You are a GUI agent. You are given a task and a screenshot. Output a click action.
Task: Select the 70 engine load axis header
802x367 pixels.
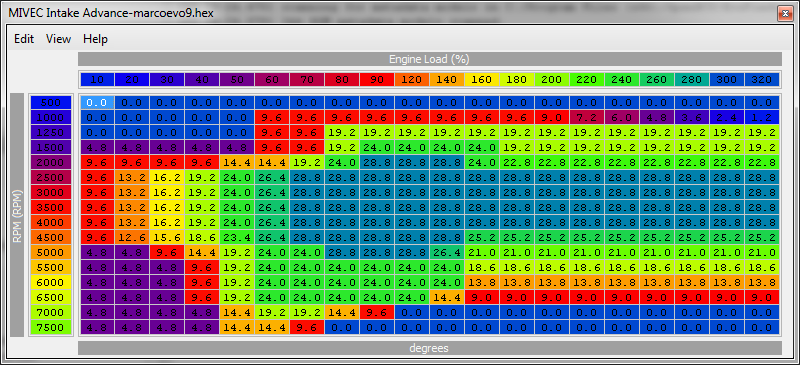click(307, 80)
